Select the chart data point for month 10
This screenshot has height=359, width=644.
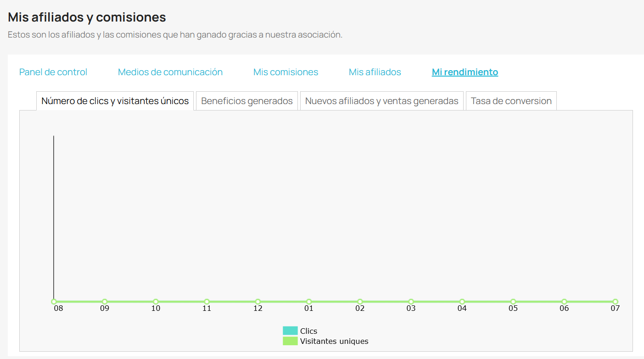(x=156, y=302)
